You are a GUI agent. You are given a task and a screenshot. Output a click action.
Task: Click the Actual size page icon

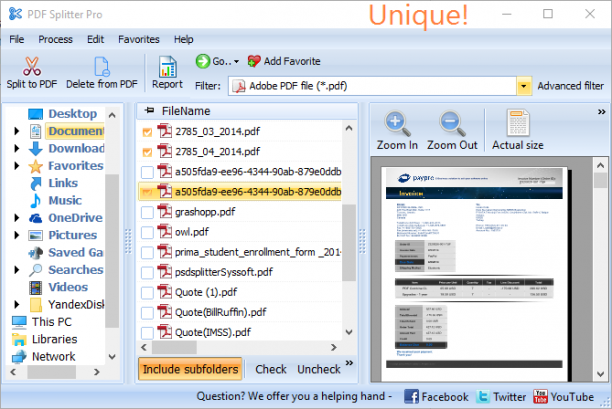point(518,123)
